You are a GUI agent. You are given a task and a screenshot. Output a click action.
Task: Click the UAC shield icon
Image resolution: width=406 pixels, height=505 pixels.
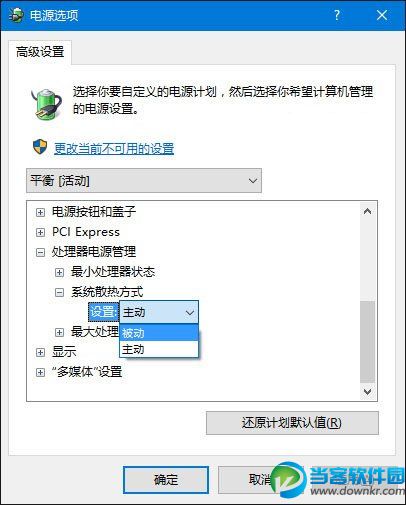pos(40,147)
